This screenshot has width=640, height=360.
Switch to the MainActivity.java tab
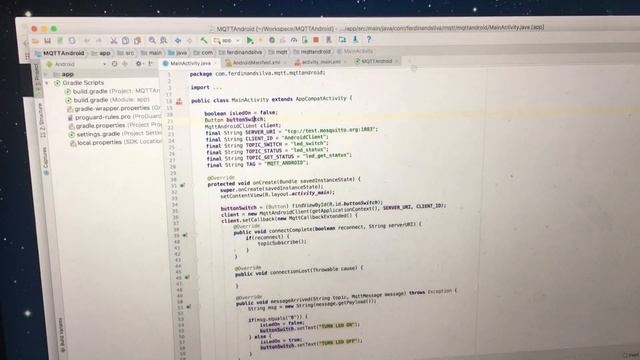tap(190, 63)
